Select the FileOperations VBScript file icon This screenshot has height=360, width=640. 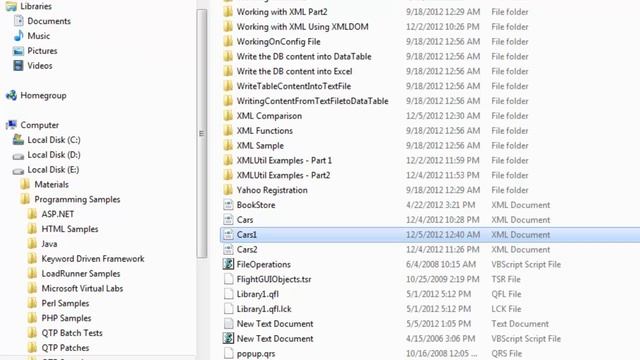pyautogui.click(x=228, y=264)
